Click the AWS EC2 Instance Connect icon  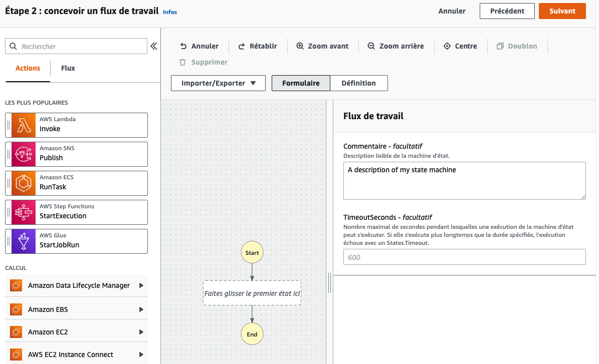(16, 354)
